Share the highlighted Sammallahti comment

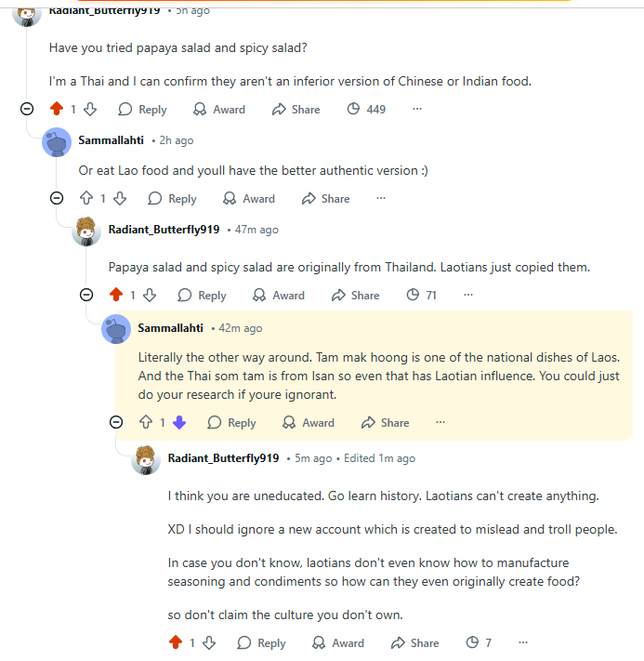384,423
